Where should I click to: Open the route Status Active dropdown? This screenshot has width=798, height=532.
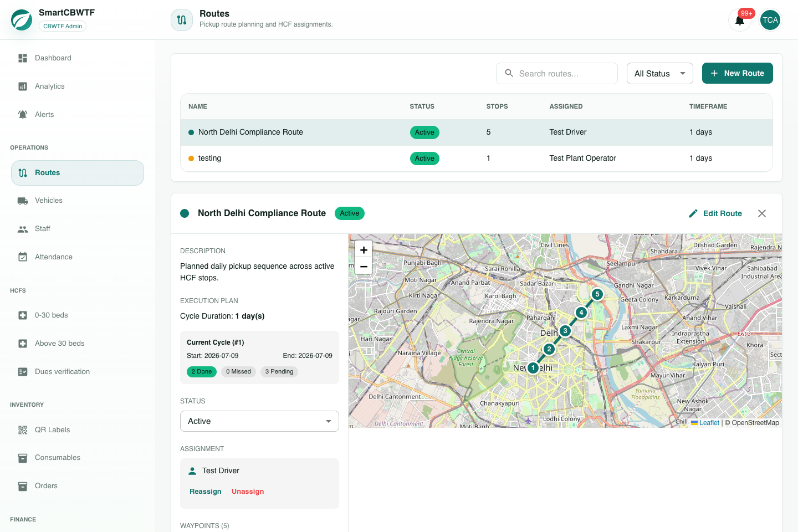[259, 421]
